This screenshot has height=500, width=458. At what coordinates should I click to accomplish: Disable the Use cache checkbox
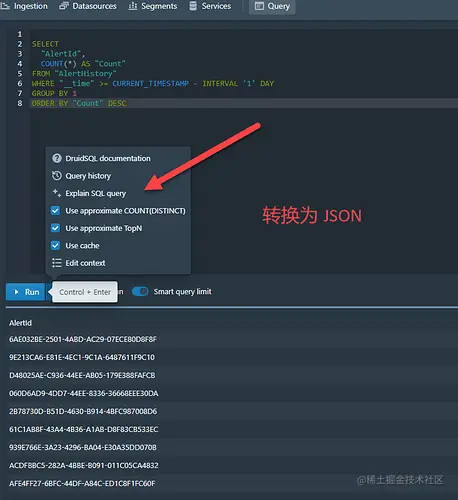(x=55, y=246)
